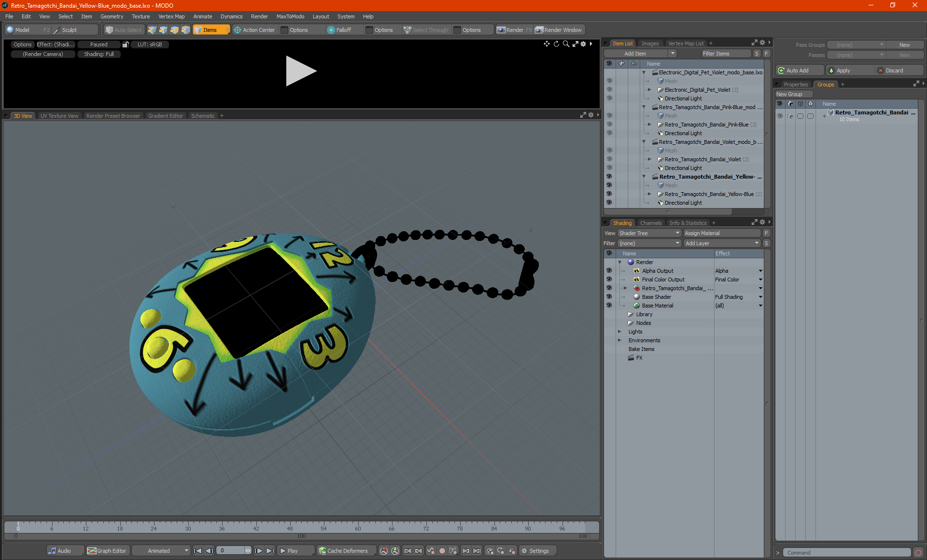The height and width of the screenshot is (560, 927).
Task: Expand Retro_Tamagotchi_Bandai_Pink-Blue group
Action: pos(650,125)
